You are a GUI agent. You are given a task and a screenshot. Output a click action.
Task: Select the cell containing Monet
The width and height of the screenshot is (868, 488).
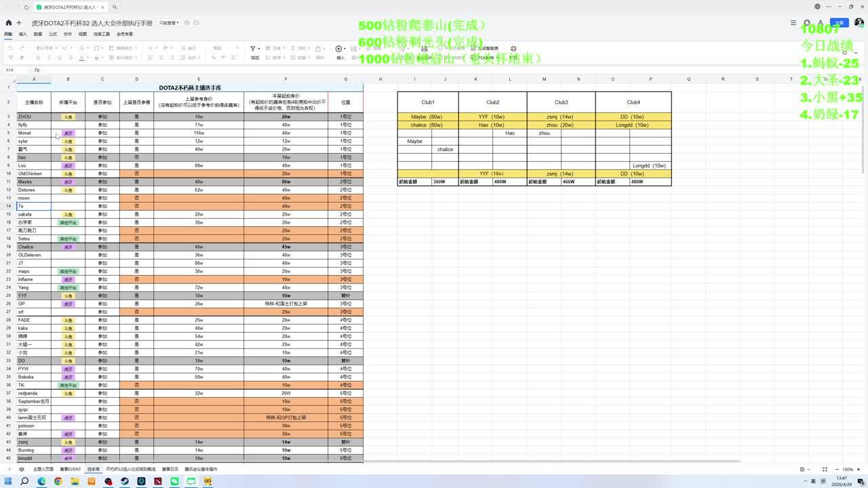pos(33,133)
